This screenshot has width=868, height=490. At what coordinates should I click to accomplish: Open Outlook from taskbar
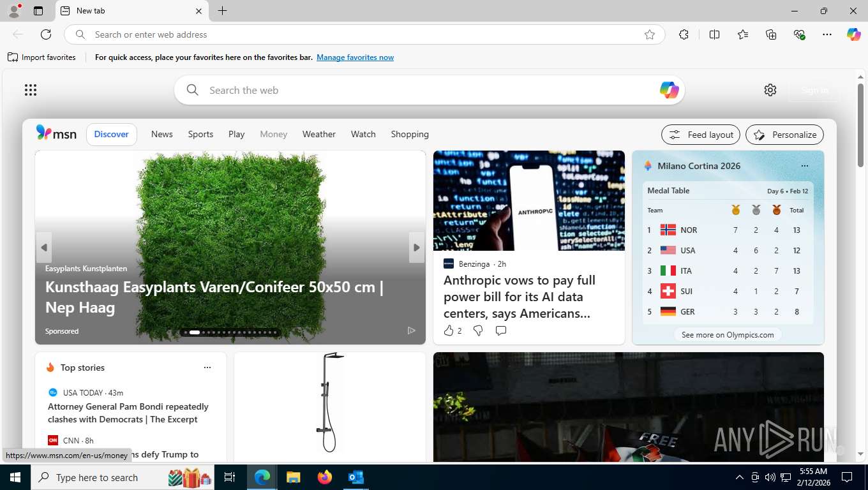[355, 477]
